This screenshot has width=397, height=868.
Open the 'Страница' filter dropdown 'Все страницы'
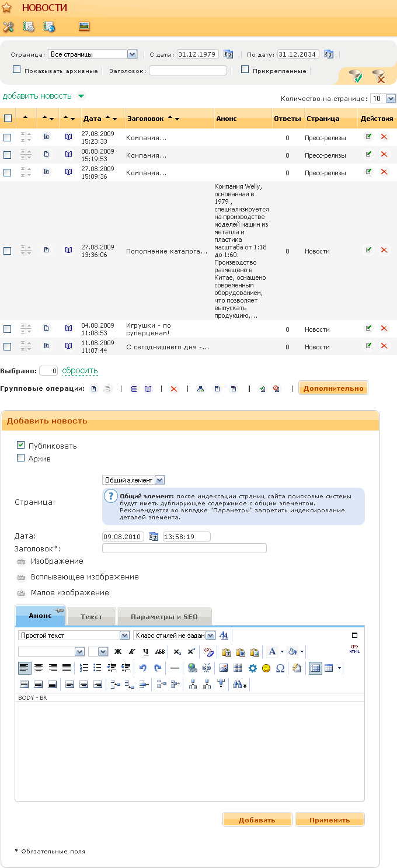pos(92,54)
